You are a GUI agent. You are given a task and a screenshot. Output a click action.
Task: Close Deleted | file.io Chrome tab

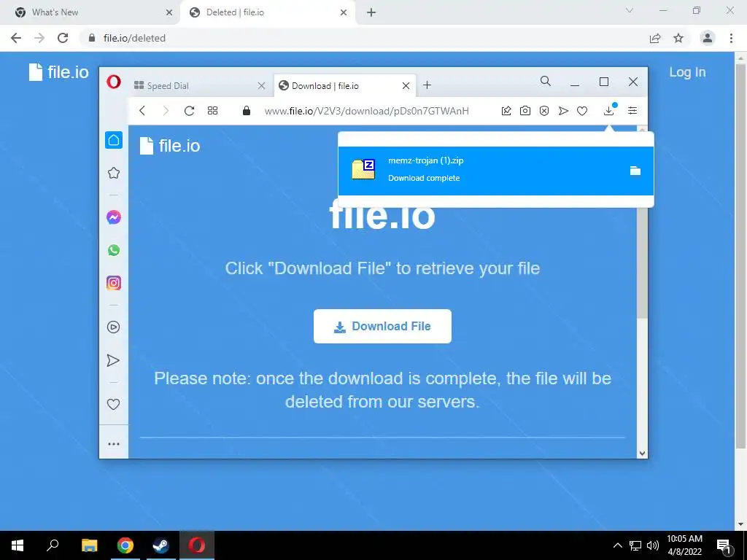344,13
